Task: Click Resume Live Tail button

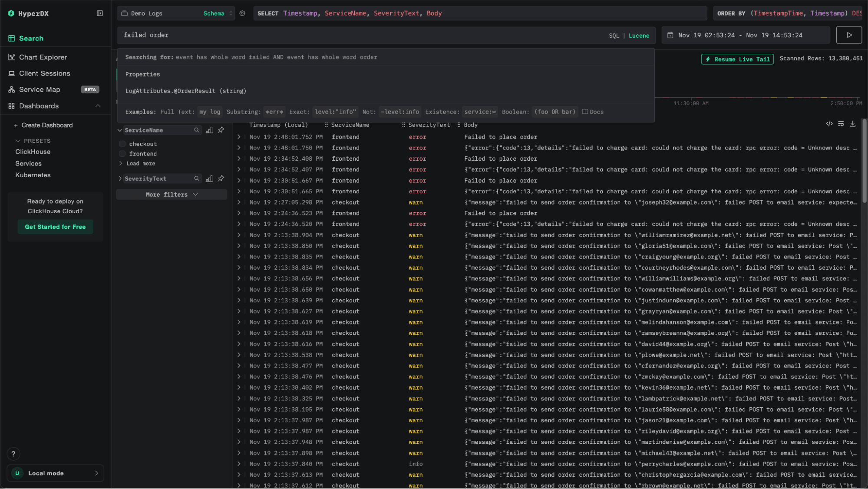Action: coord(737,59)
